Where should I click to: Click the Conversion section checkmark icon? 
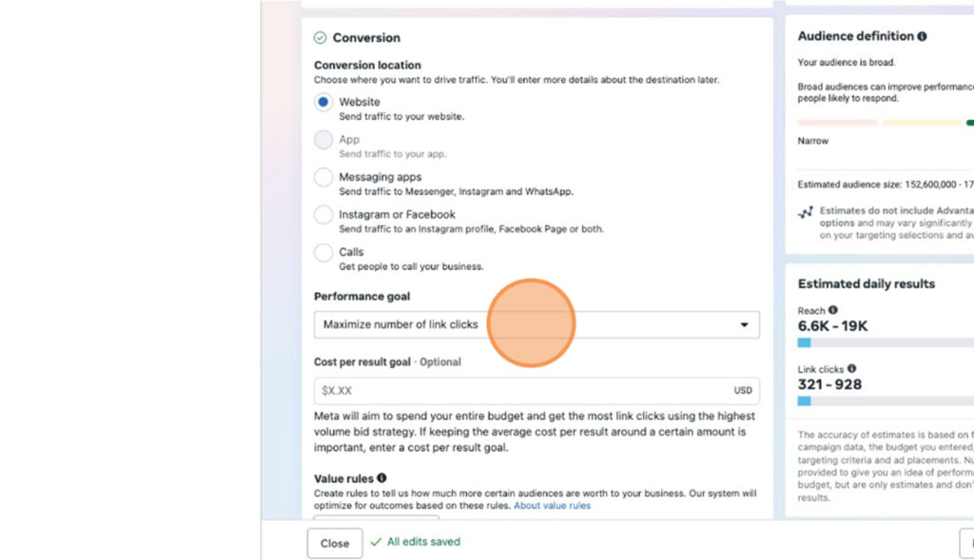pos(321,38)
